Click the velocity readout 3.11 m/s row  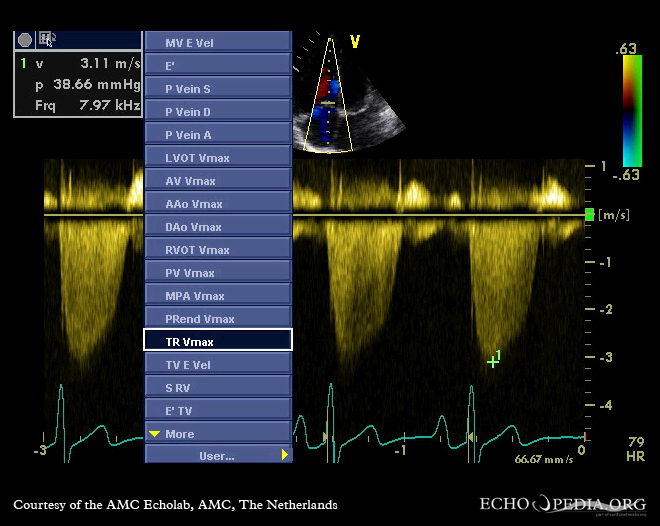(x=78, y=63)
